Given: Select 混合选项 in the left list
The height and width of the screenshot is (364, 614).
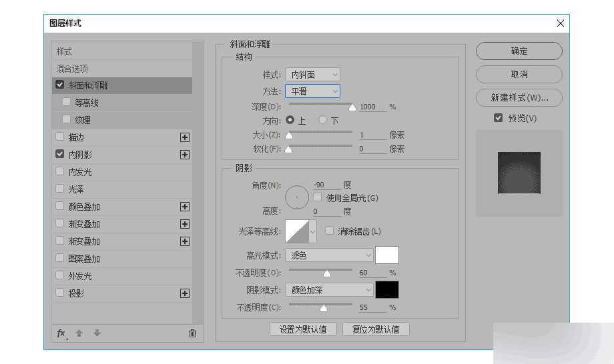Looking at the screenshot, I should click(72, 69).
